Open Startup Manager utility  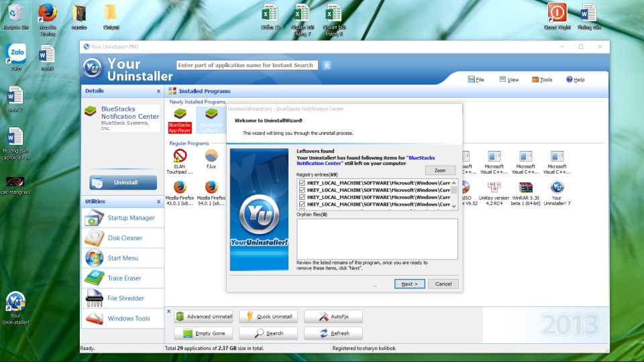(x=123, y=217)
